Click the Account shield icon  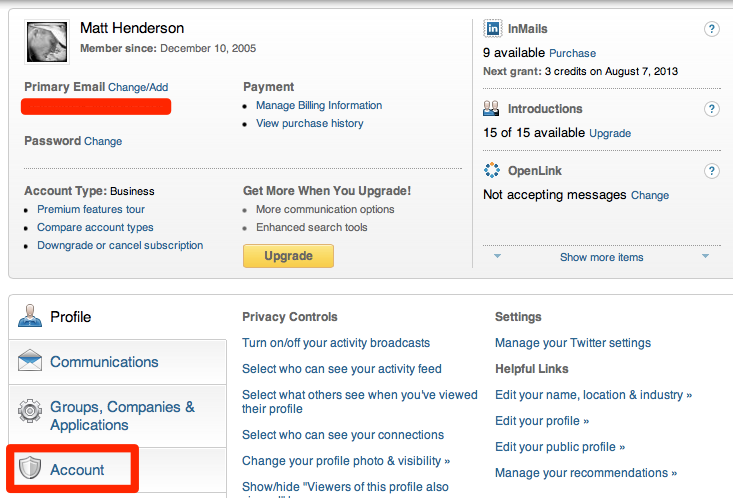(30, 468)
